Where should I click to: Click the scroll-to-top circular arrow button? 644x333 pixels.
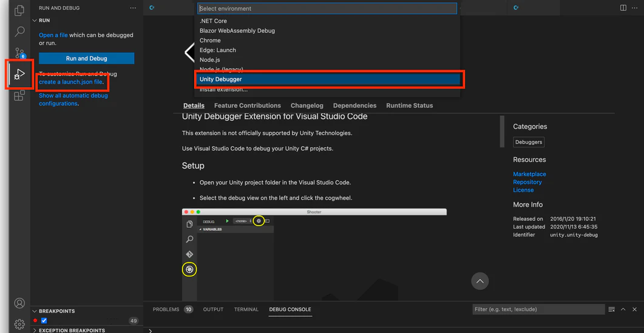[x=480, y=281]
